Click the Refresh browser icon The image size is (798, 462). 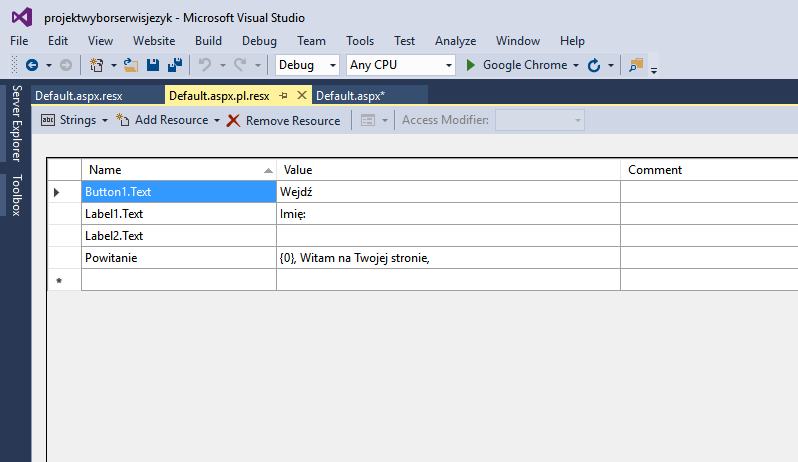point(594,65)
